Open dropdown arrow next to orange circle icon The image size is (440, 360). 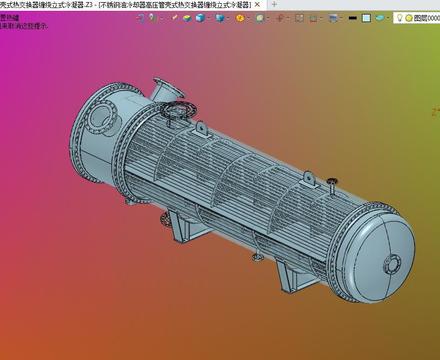[x=249, y=18]
